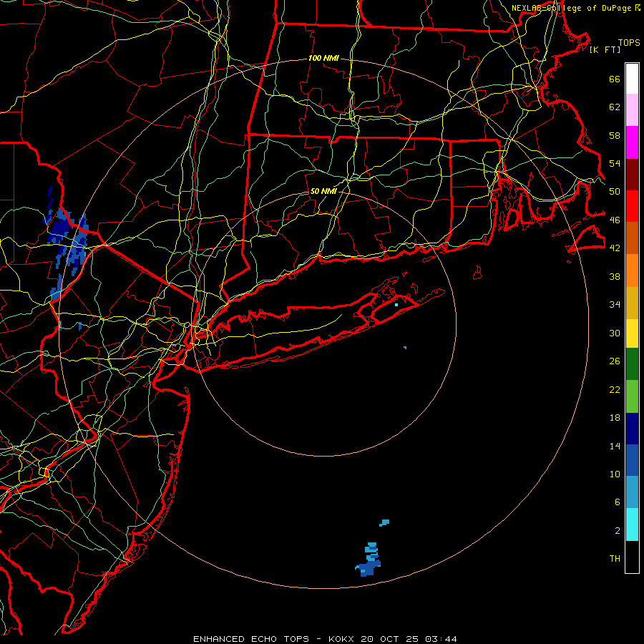Click the '18' legend value

click(615, 418)
